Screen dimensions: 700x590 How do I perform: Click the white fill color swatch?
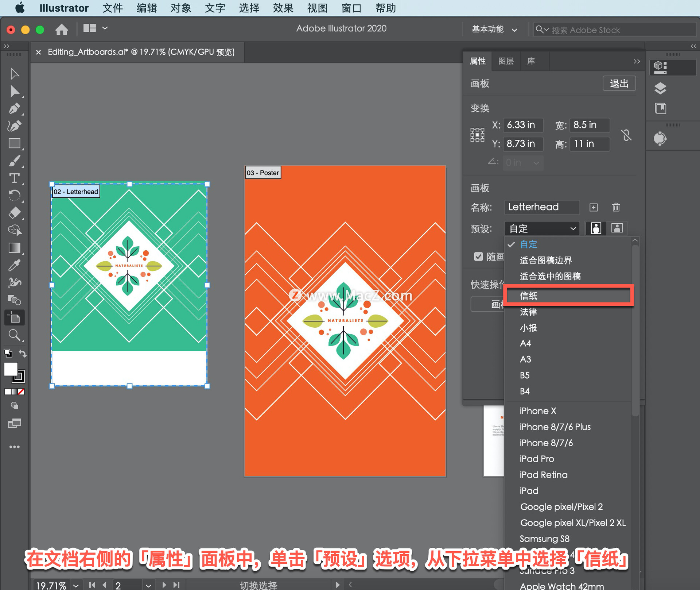coord(11,369)
